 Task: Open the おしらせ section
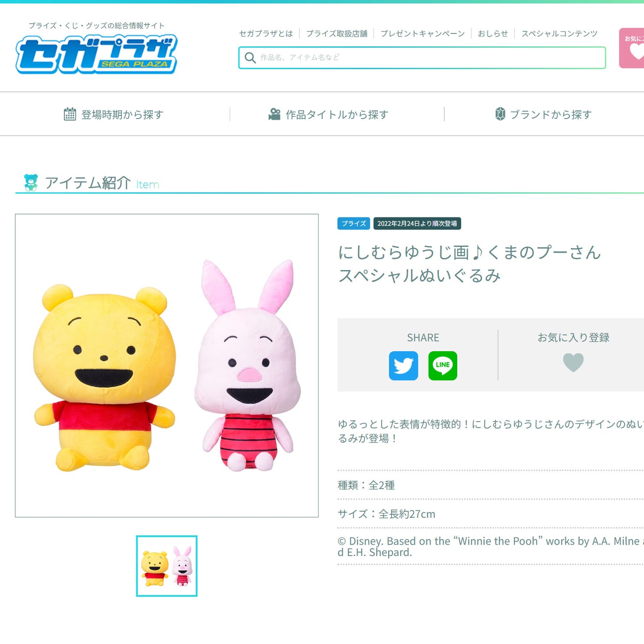click(493, 33)
